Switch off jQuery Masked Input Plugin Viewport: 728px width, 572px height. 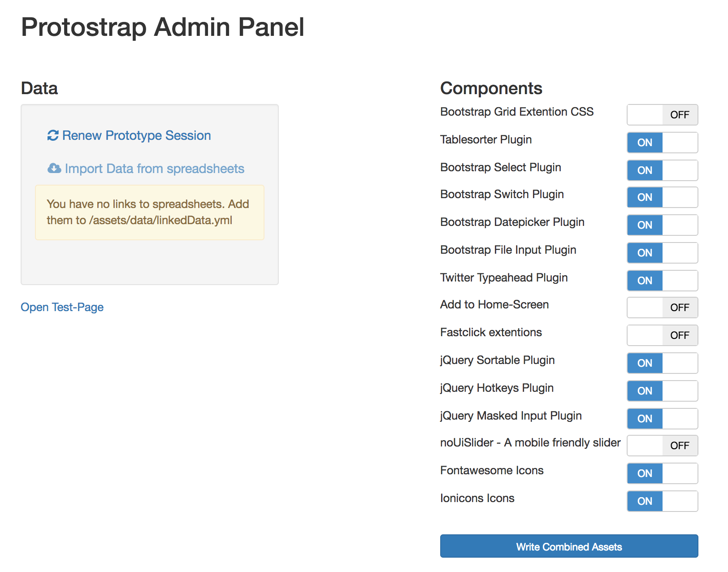(x=662, y=419)
